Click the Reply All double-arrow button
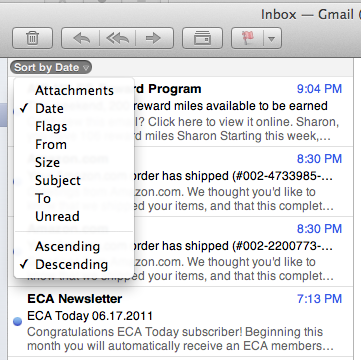 tap(117, 38)
